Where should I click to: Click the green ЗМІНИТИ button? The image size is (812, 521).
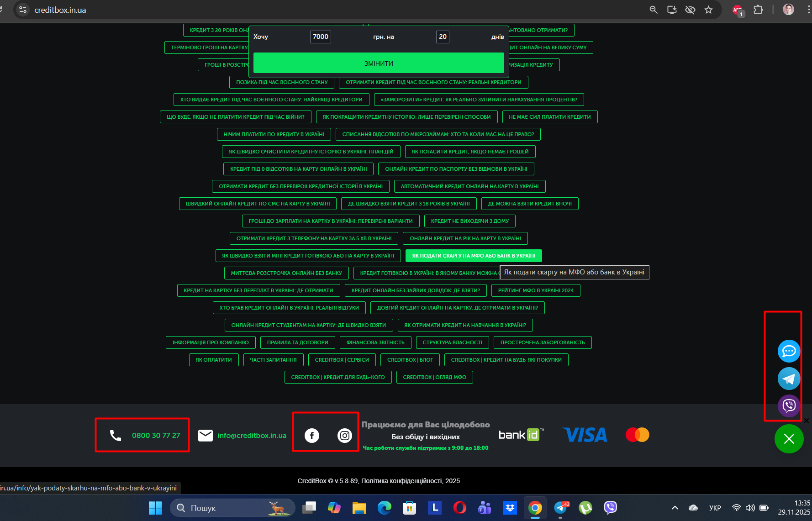(x=379, y=63)
